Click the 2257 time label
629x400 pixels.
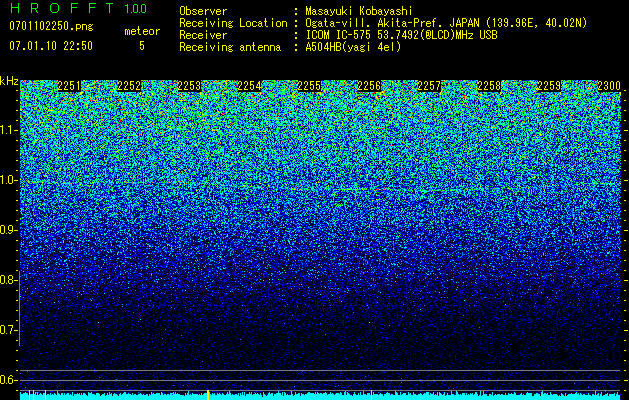(x=429, y=86)
